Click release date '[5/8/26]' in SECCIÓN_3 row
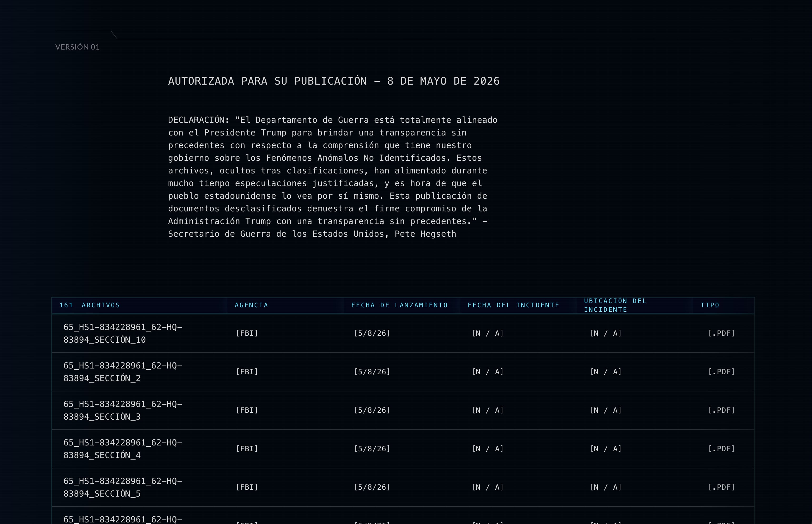Screen dimensions: 812x524 pos(372,410)
